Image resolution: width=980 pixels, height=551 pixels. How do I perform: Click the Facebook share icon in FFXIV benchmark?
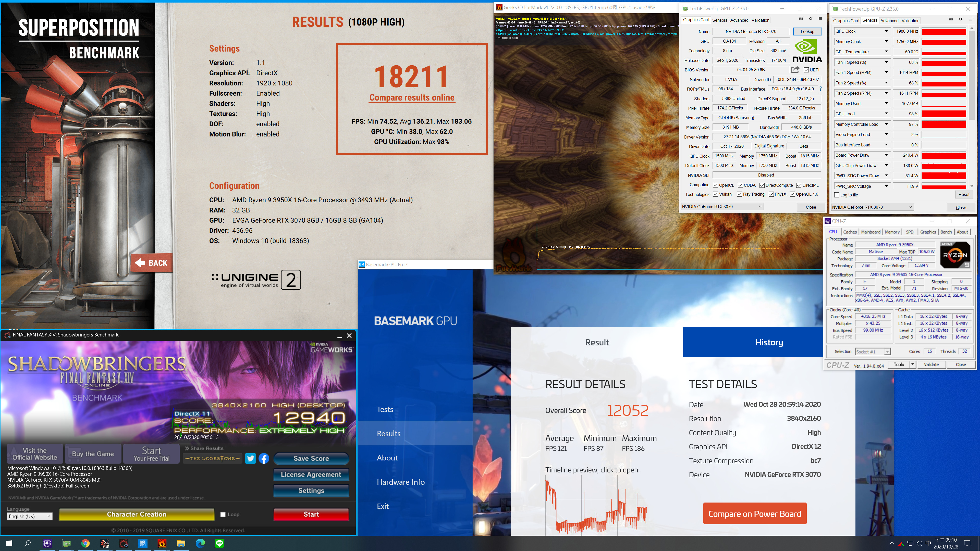point(264,458)
